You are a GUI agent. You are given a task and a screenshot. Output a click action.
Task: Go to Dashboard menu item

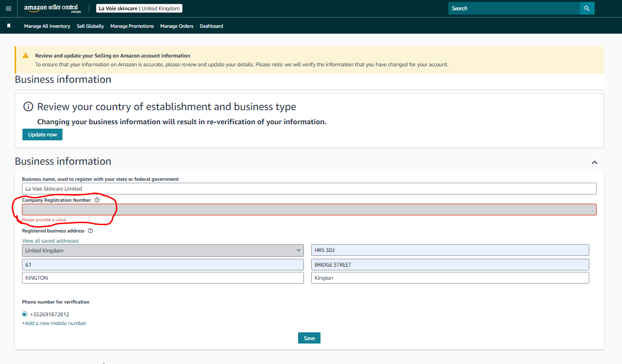point(211,26)
